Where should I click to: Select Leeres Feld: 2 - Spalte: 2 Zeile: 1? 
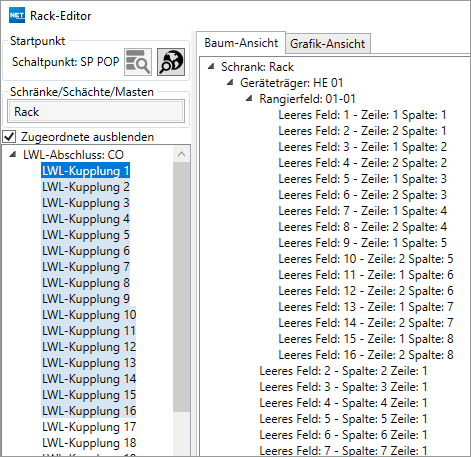coord(343,371)
